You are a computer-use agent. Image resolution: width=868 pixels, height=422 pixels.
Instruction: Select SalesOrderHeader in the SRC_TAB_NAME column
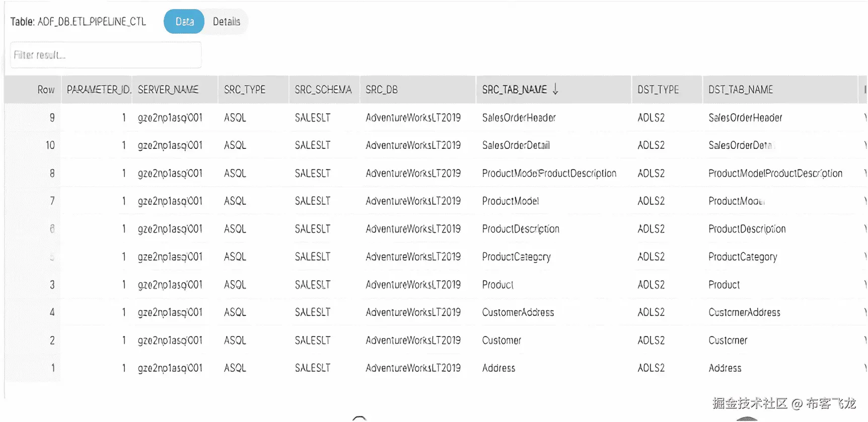pyautogui.click(x=519, y=118)
